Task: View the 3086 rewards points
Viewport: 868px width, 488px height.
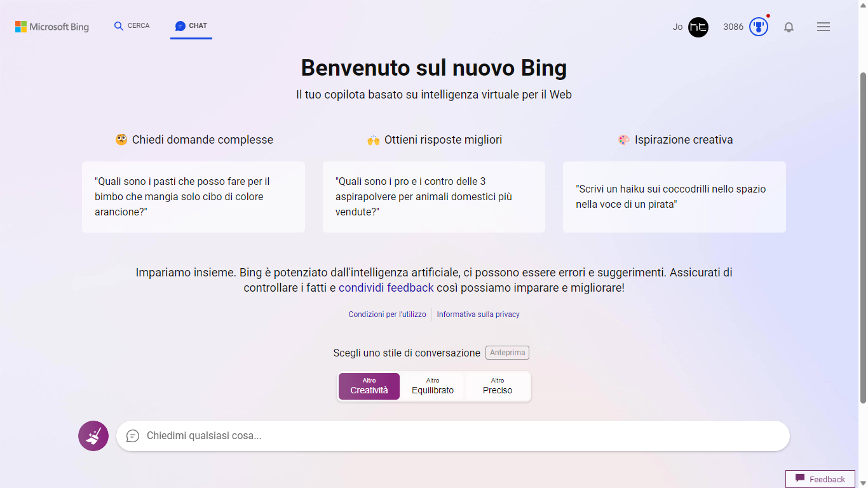Action: (x=733, y=27)
